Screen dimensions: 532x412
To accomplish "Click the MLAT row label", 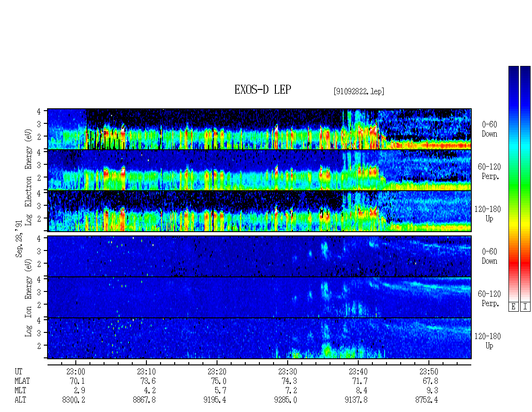I will pos(23,381).
